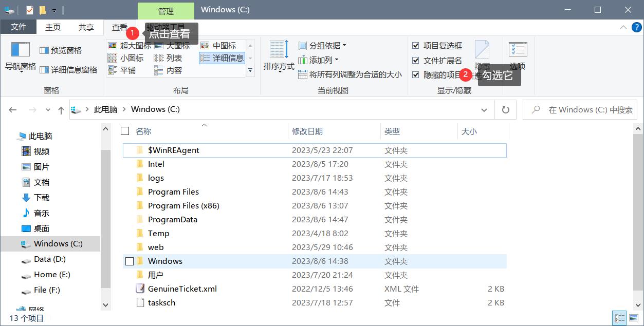
Task: Select the GenuineTicket.xml file
Action: point(315,289)
